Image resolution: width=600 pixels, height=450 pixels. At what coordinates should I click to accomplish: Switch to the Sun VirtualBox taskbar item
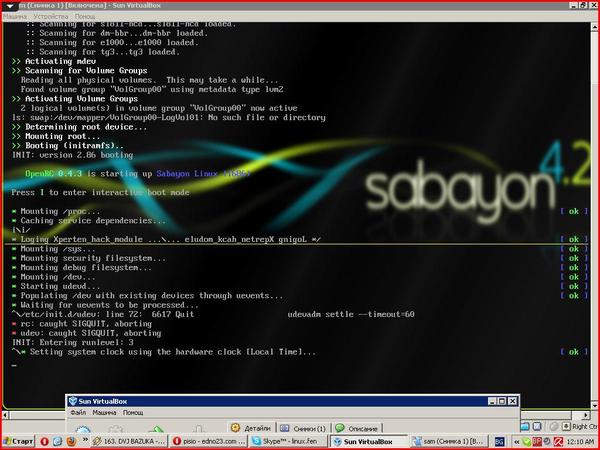pyautogui.click(x=369, y=442)
